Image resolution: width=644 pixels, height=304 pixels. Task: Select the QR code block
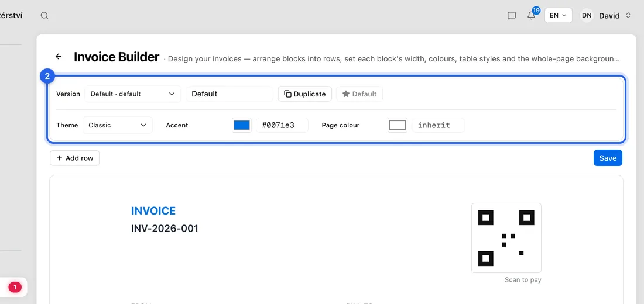point(506,238)
